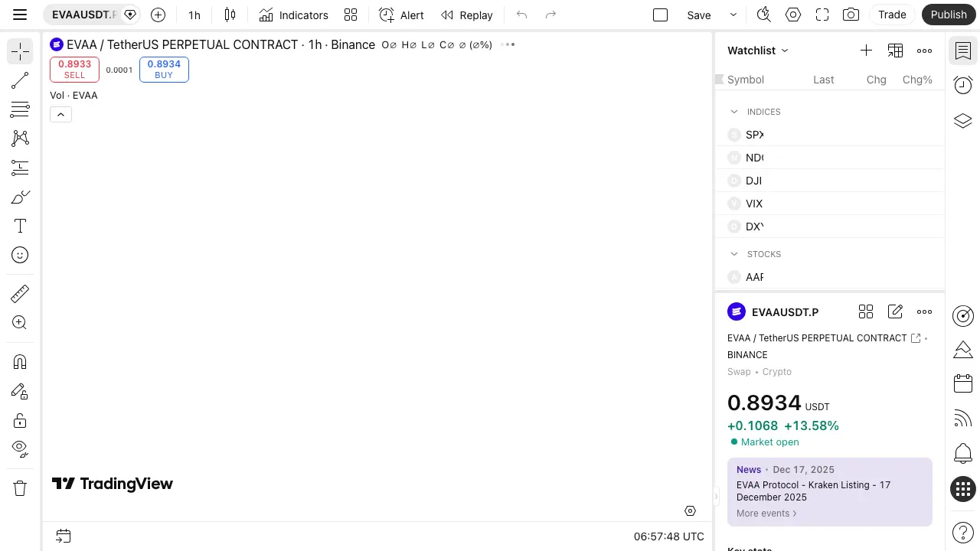The width and height of the screenshot is (980, 551).
Task: Open chart settings gear near price scale
Action: coord(690,510)
